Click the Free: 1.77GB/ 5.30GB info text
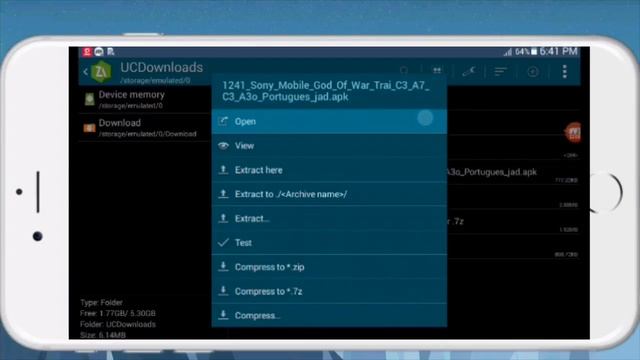Image resolution: width=640 pixels, height=360 pixels. pos(118,313)
